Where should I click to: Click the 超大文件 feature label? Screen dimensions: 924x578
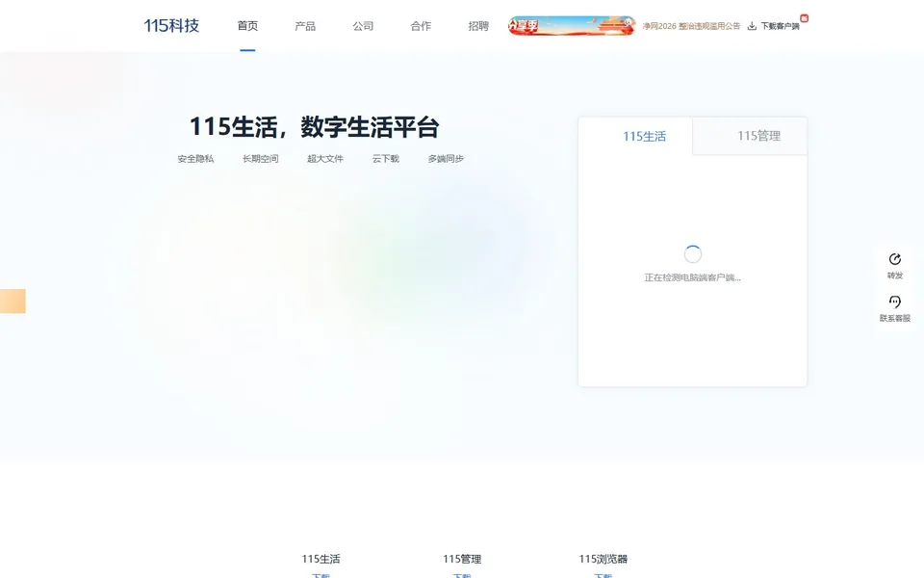pyautogui.click(x=325, y=159)
